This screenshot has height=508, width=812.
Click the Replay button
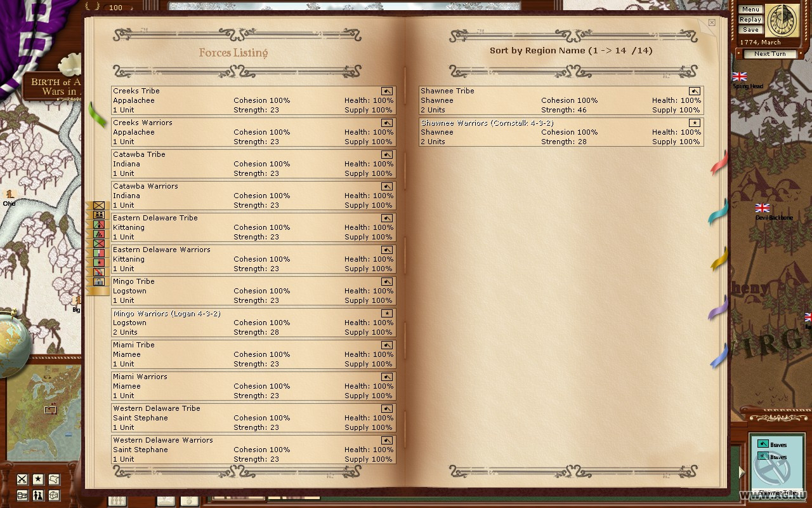pyautogui.click(x=750, y=20)
